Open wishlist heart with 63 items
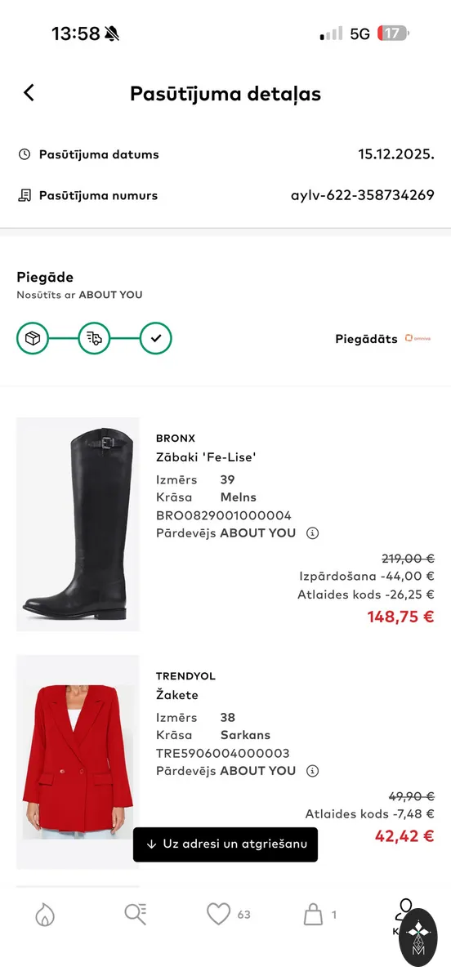451x980 pixels. (228, 915)
